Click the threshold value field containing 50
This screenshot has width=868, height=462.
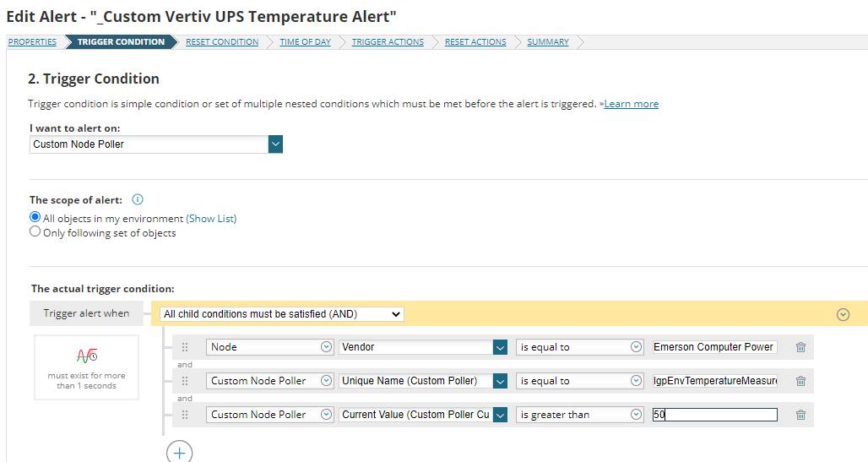714,415
